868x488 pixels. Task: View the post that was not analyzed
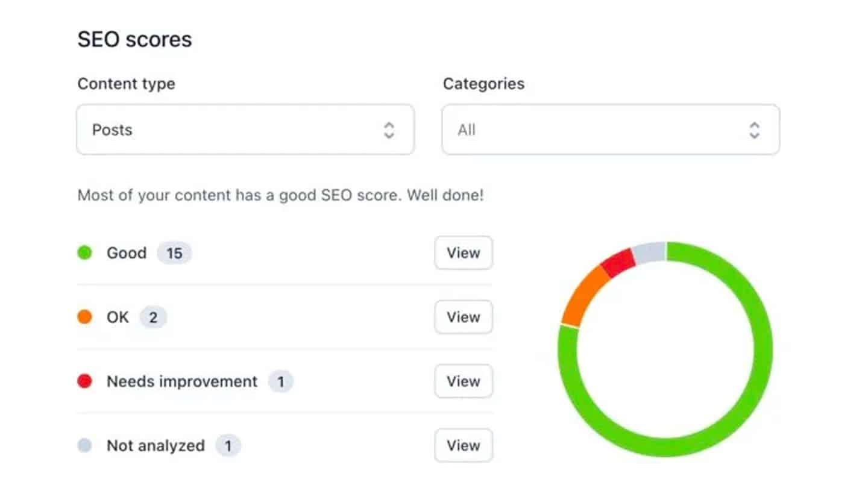point(463,446)
